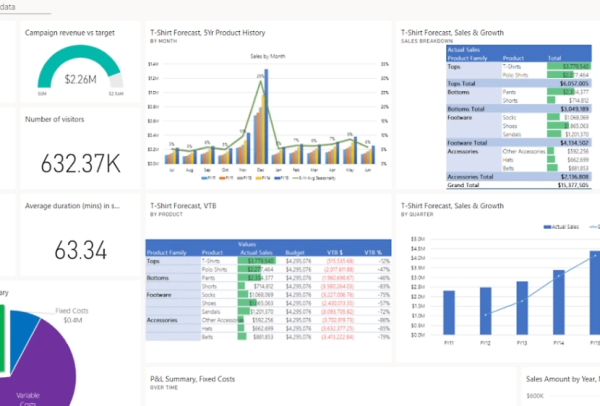Click the $2.26M gauge value
The image size is (600, 406).
(80, 79)
